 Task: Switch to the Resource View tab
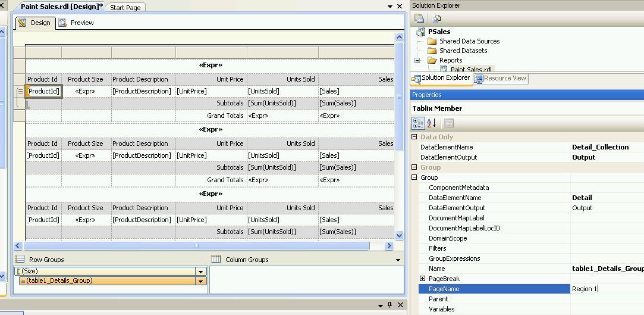(x=500, y=78)
